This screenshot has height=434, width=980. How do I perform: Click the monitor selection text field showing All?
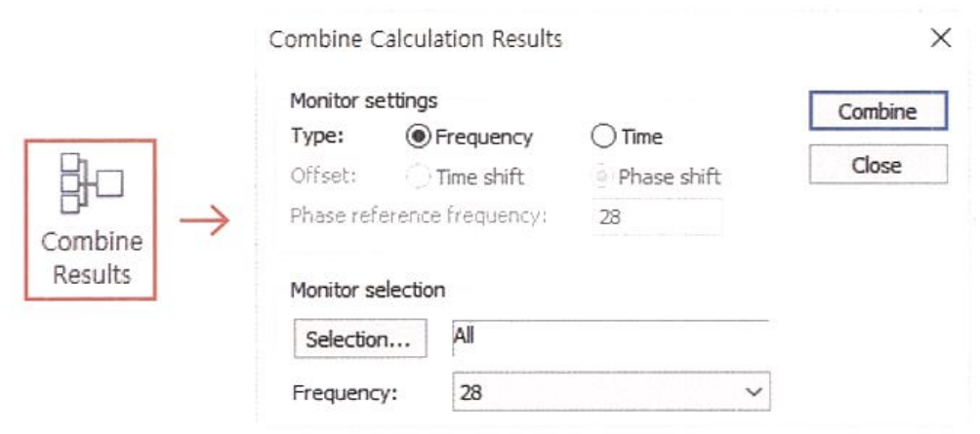click(x=610, y=335)
